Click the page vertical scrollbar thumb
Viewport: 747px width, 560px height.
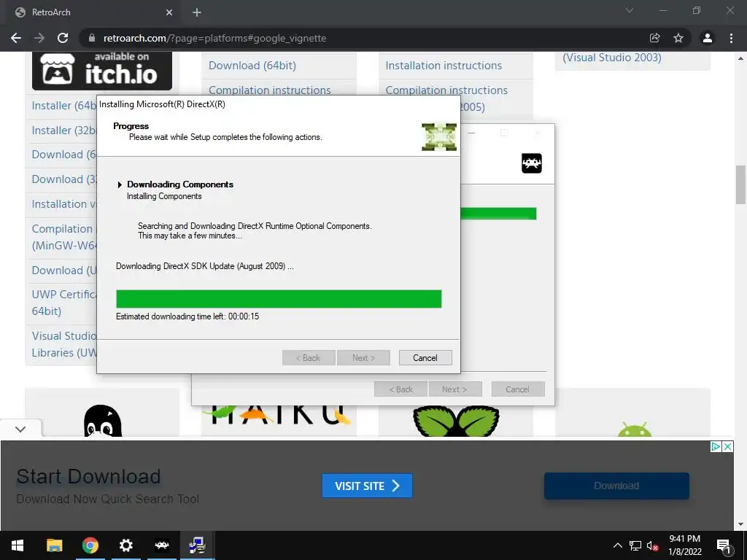pyautogui.click(x=740, y=184)
